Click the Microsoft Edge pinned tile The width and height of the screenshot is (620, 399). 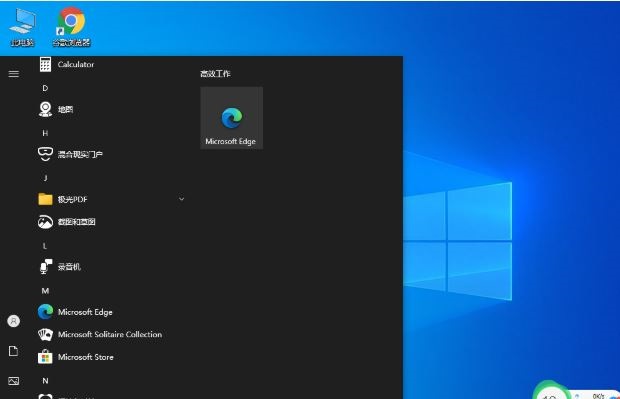click(231, 118)
